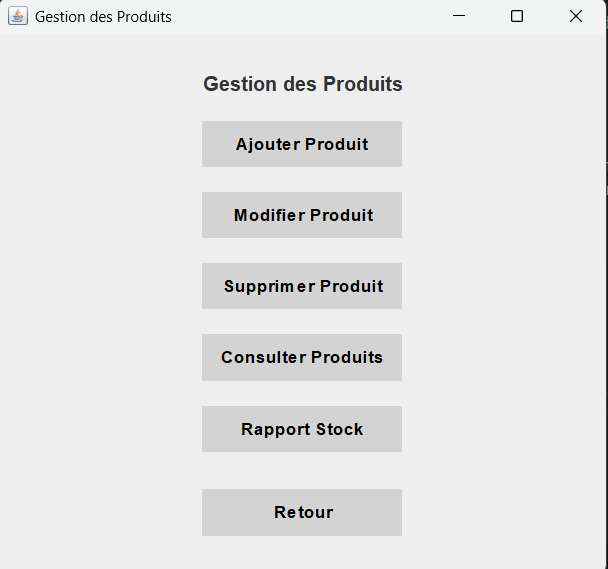The width and height of the screenshot is (608, 569).
Task: Open Consulter Produits
Action: [x=302, y=357]
